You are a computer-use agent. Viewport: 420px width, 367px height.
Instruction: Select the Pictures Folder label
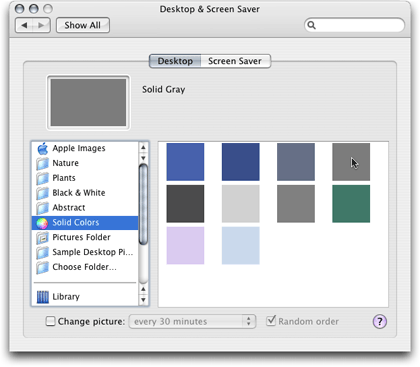pos(82,237)
